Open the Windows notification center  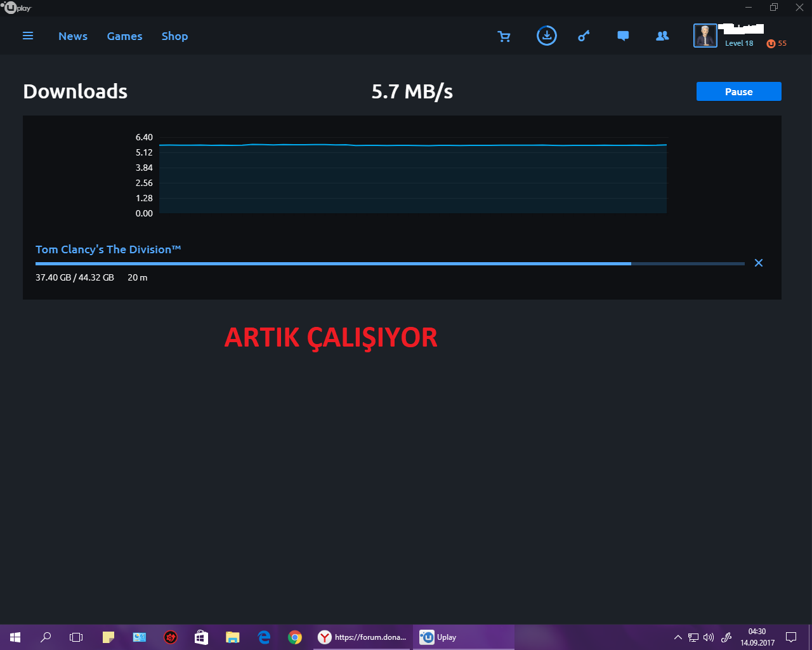(791, 637)
